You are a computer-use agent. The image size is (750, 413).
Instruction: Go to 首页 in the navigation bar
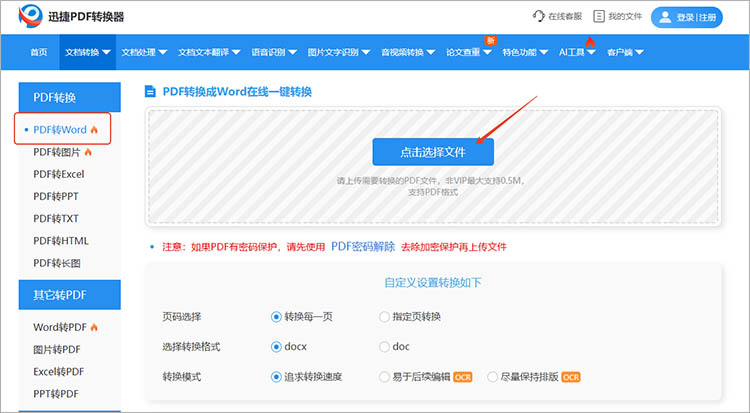[39, 52]
